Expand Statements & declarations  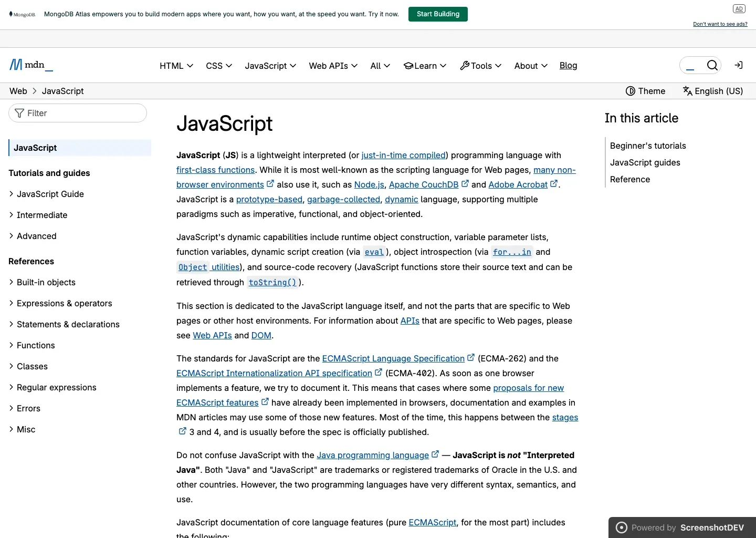tap(64, 324)
